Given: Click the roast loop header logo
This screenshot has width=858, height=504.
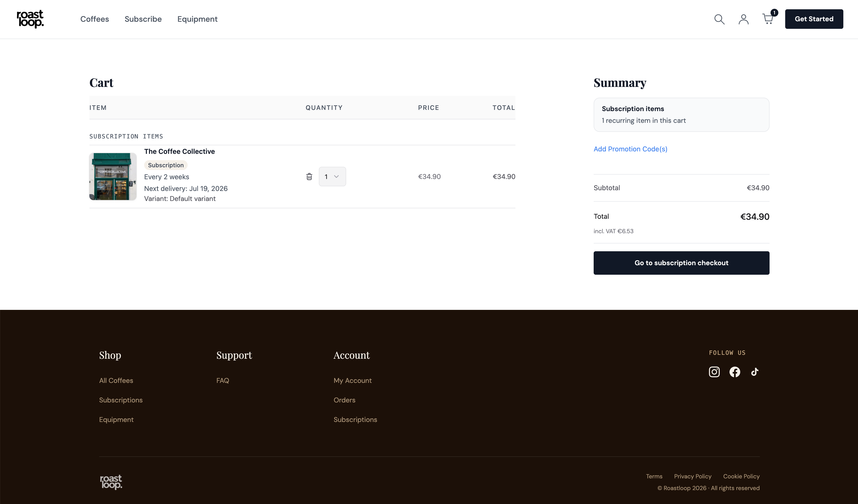Looking at the screenshot, I should point(30,19).
